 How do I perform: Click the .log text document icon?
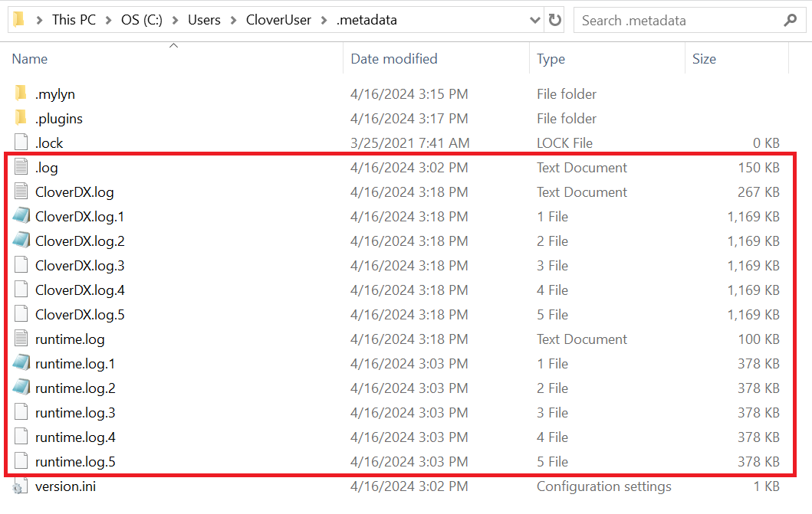tap(21, 168)
